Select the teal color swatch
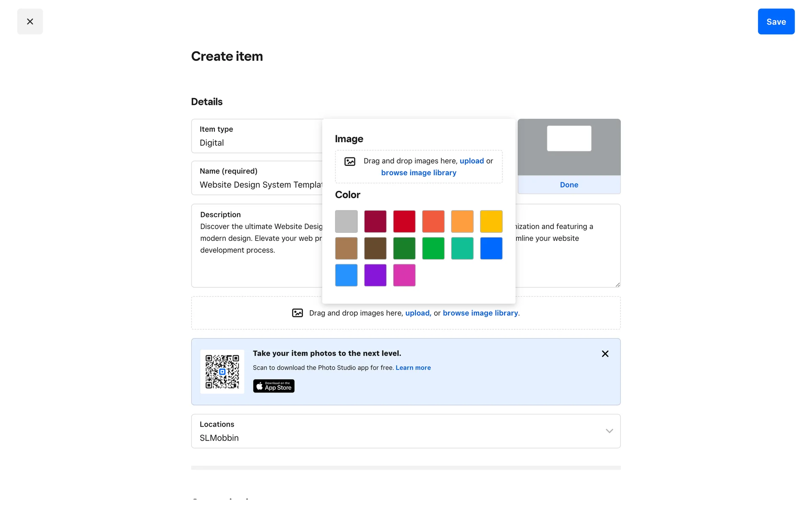This screenshot has height=508, width=812. pyautogui.click(x=462, y=248)
